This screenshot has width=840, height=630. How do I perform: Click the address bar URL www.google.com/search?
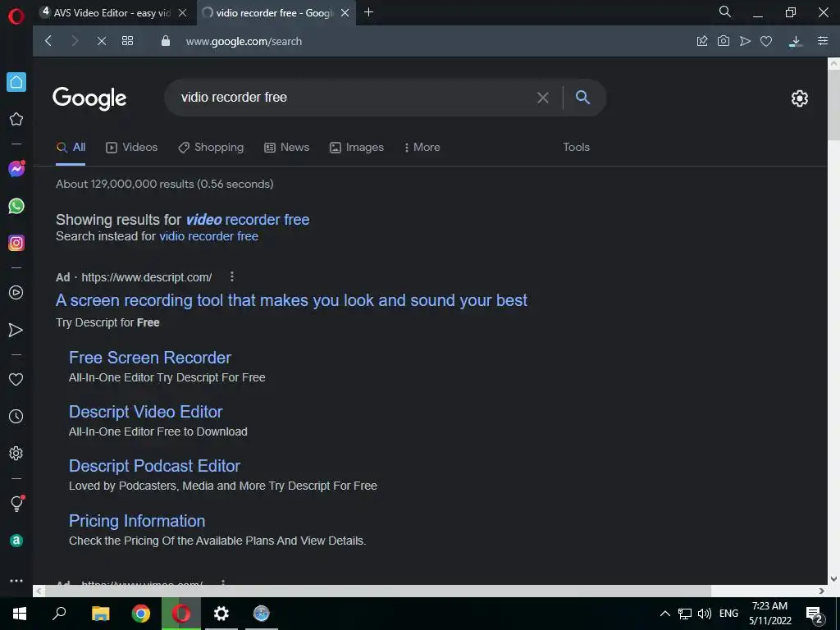pos(244,41)
